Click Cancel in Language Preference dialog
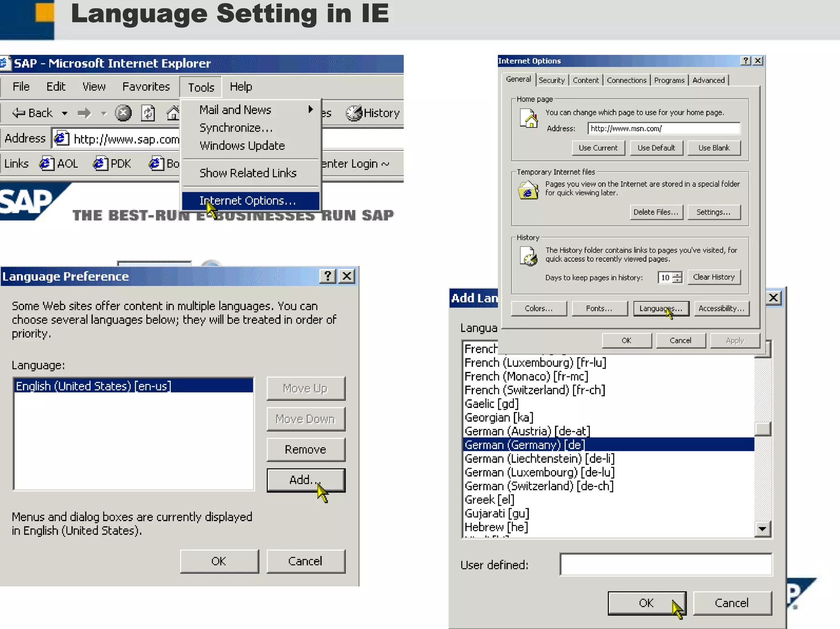The width and height of the screenshot is (840, 629). (306, 561)
